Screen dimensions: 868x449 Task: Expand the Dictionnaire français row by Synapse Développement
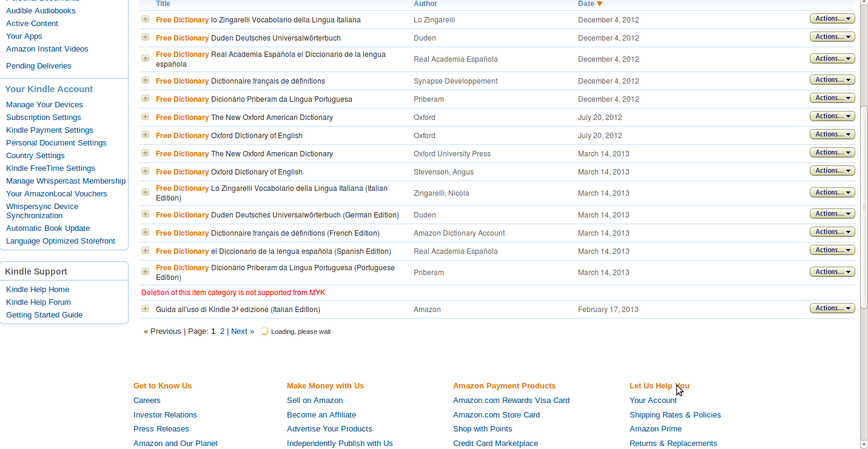coord(145,80)
